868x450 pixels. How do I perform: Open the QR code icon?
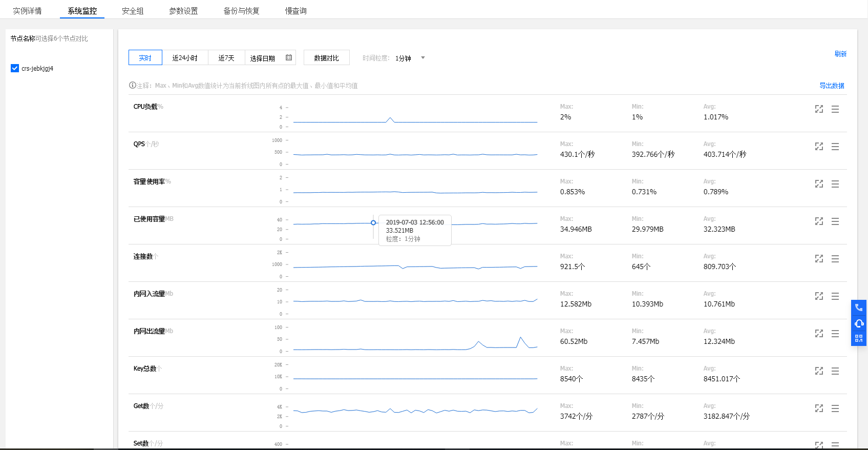coord(859,338)
